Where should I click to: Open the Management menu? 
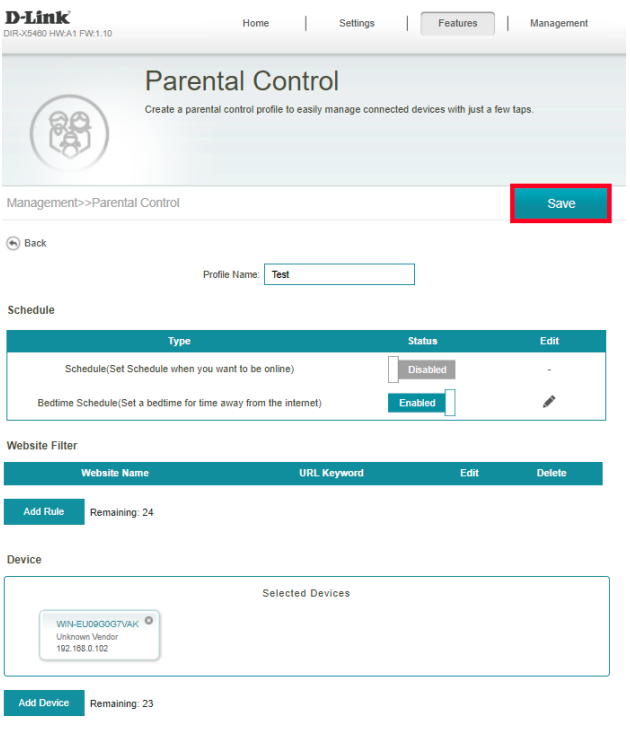[559, 23]
